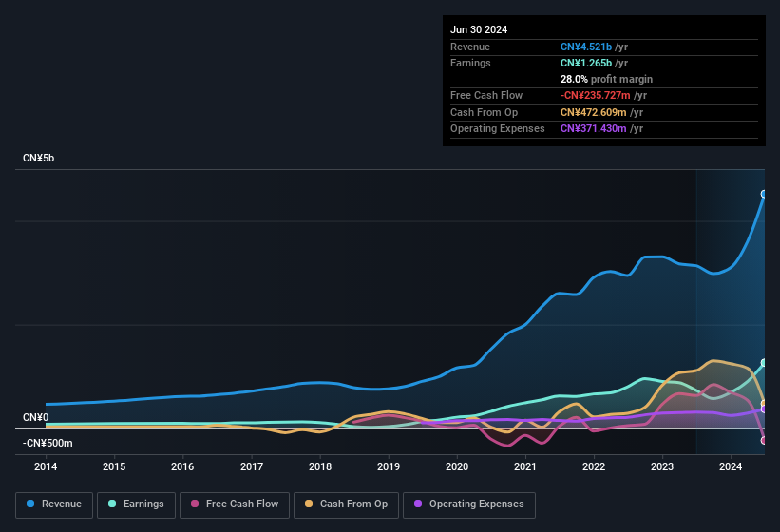Click the Jun 30 2024 tooltip date
Viewport: 780px width, 532px height.
[x=479, y=29]
